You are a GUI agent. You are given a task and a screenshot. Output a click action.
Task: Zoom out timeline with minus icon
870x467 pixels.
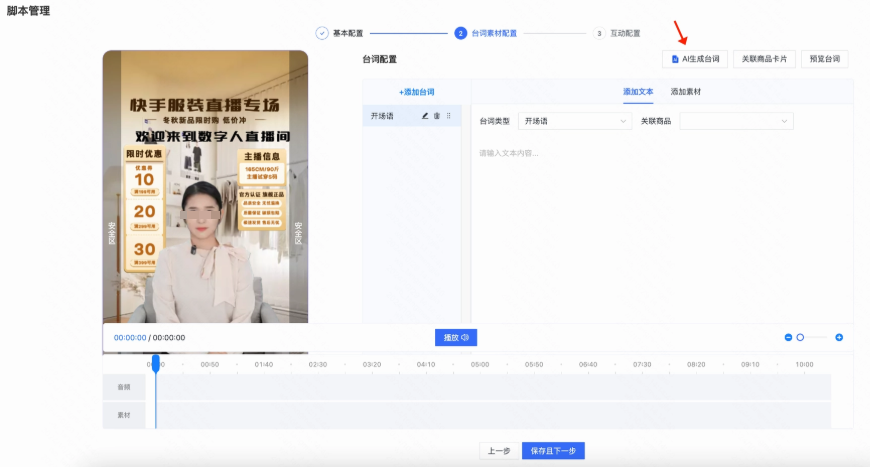(788, 337)
